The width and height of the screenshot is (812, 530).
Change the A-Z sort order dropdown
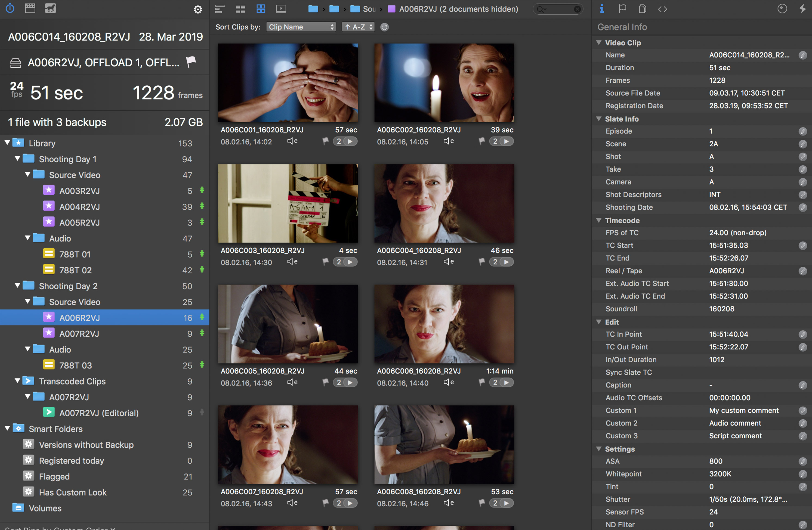click(358, 27)
